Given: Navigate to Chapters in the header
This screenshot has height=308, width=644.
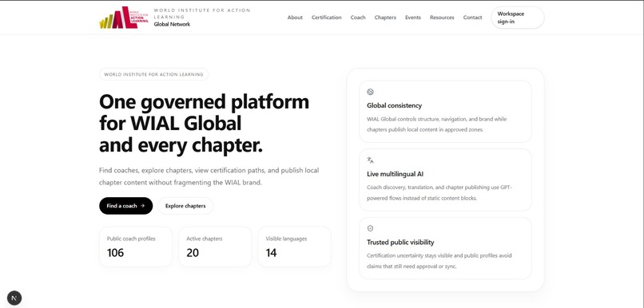Looking at the screenshot, I should (385, 18).
